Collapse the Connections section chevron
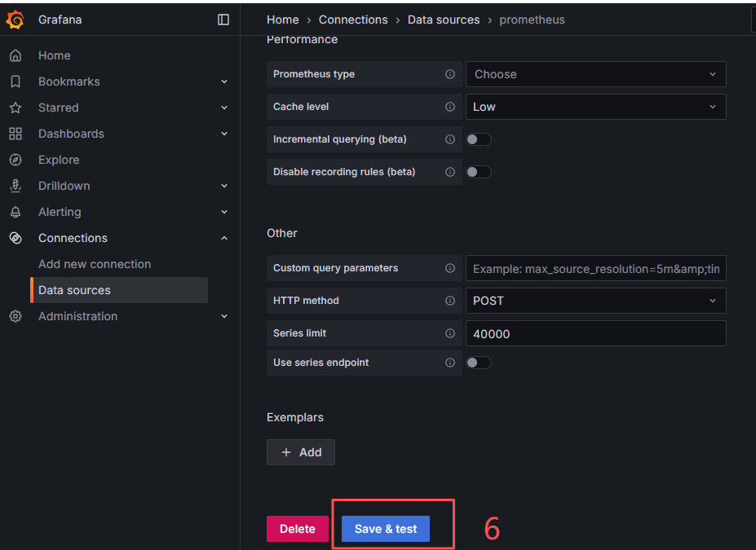This screenshot has width=756, height=550. pyautogui.click(x=224, y=238)
